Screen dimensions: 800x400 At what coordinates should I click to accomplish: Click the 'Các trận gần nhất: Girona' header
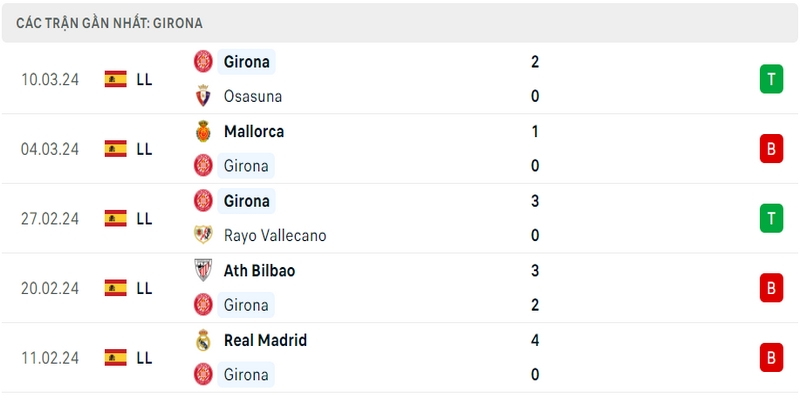(x=109, y=23)
